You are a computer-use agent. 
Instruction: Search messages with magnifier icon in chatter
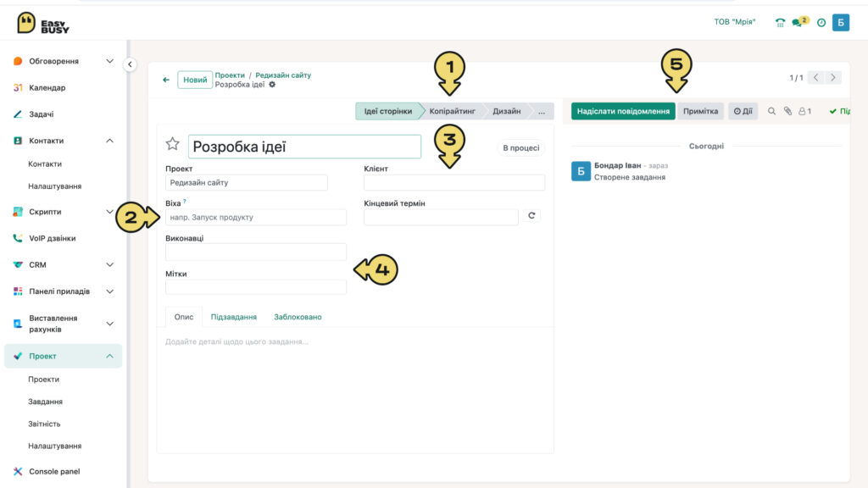click(771, 111)
